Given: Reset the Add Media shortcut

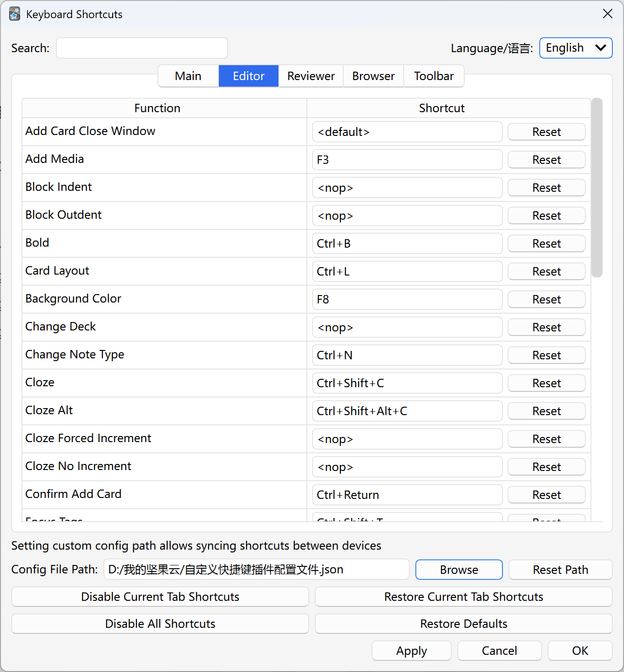Looking at the screenshot, I should [546, 160].
